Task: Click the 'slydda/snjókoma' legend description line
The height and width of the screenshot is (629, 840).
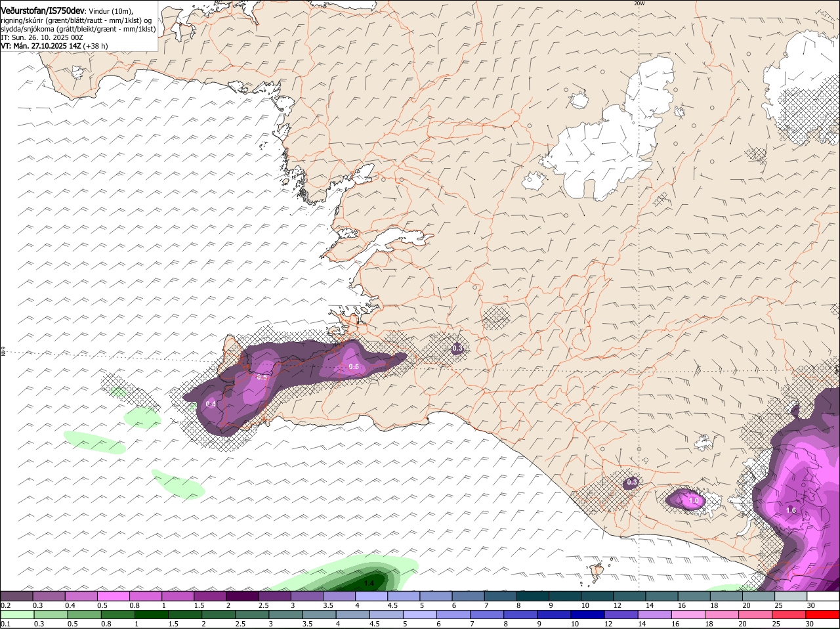Action: click(x=78, y=29)
